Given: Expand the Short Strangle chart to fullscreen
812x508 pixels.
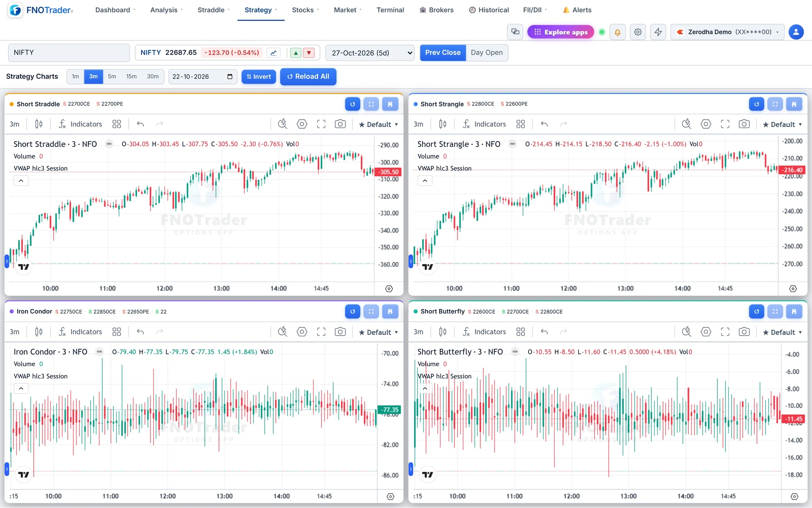Looking at the screenshot, I should [775, 104].
